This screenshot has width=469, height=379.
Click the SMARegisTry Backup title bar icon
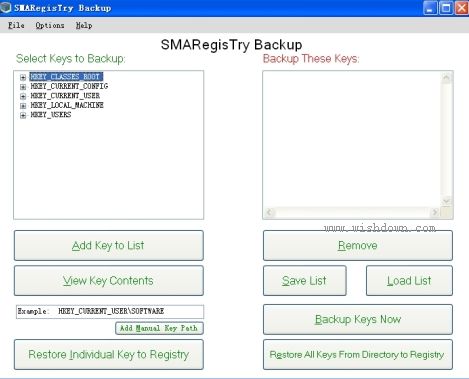pyautogui.click(x=6, y=7)
